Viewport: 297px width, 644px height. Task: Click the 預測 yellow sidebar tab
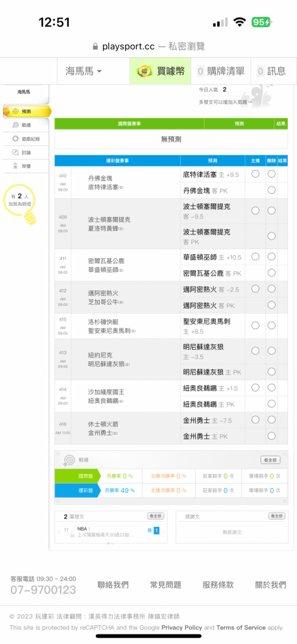click(27, 111)
